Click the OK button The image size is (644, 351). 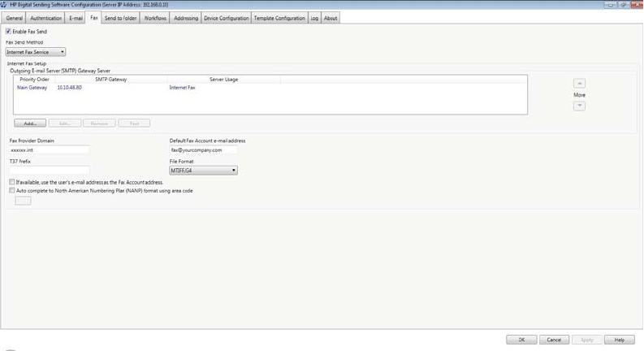click(521, 340)
